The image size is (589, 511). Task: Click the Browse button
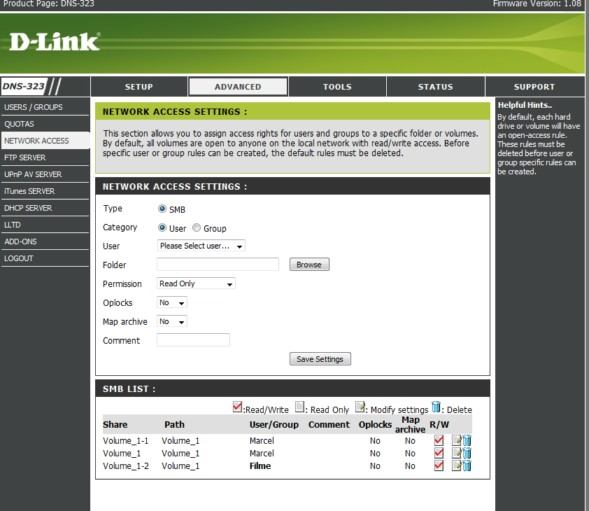(x=309, y=265)
